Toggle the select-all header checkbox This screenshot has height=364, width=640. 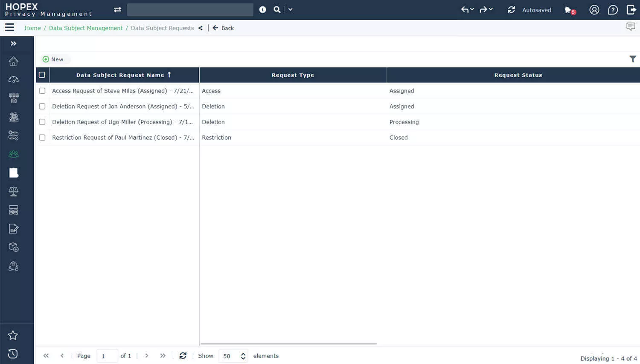(x=42, y=75)
